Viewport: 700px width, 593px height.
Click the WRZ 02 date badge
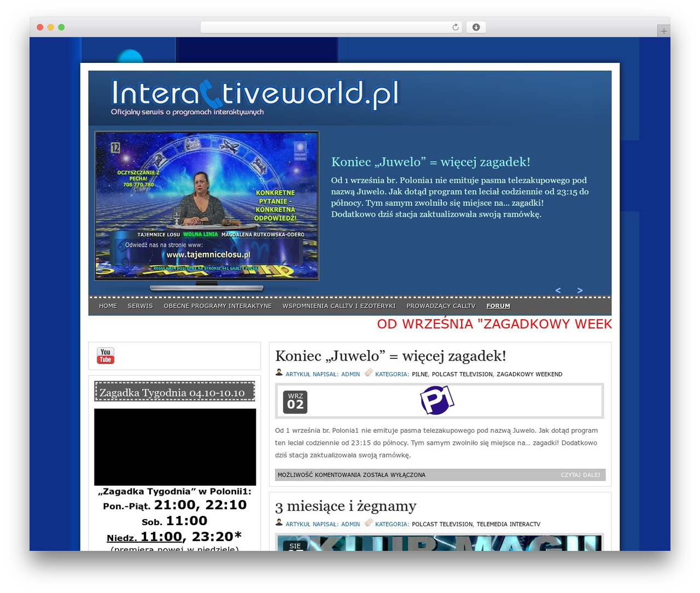point(295,402)
